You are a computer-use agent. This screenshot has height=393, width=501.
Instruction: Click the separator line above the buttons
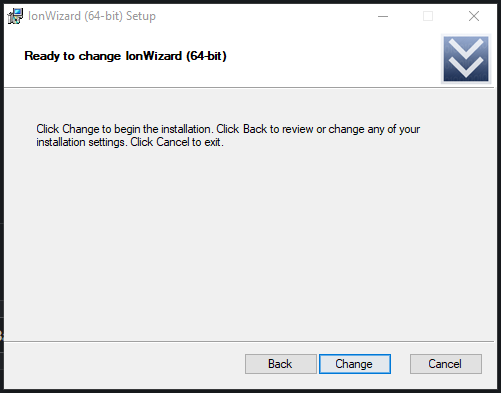click(x=249, y=341)
